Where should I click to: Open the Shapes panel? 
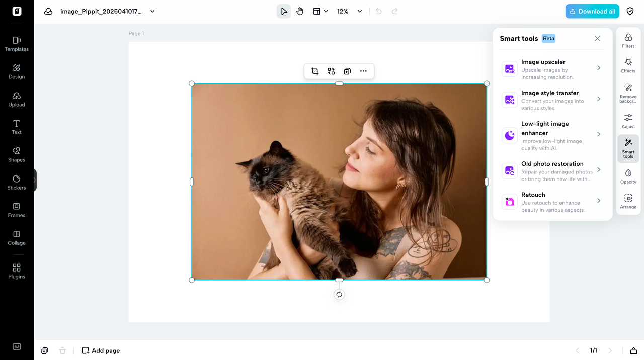pyautogui.click(x=17, y=154)
